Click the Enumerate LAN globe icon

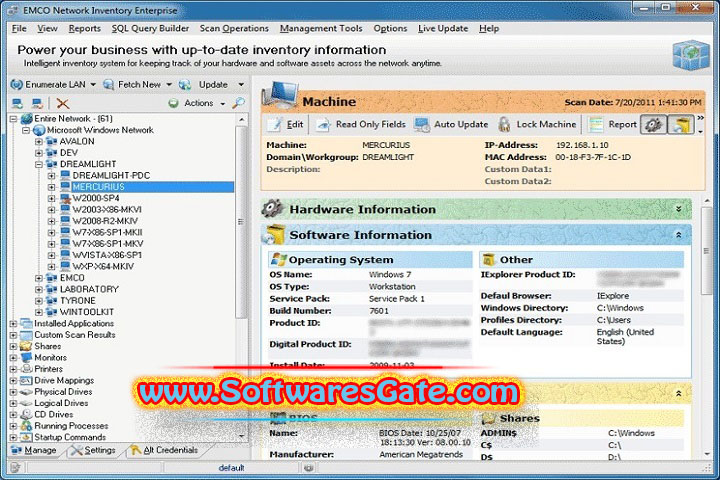pyautogui.click(x=17, y=85)
